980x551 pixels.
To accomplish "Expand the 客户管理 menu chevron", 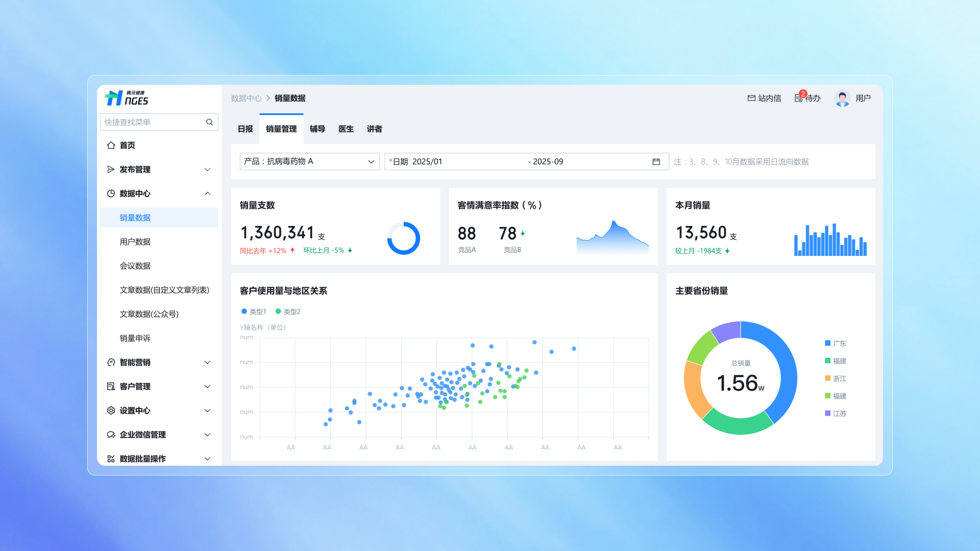I will click(207, 386).
